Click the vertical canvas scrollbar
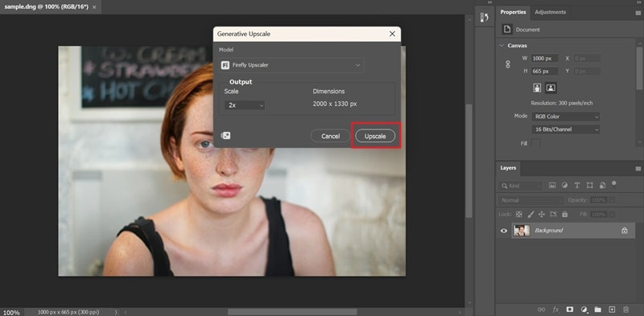The height and width of the screenshot is (316, 644). [469, 161]
